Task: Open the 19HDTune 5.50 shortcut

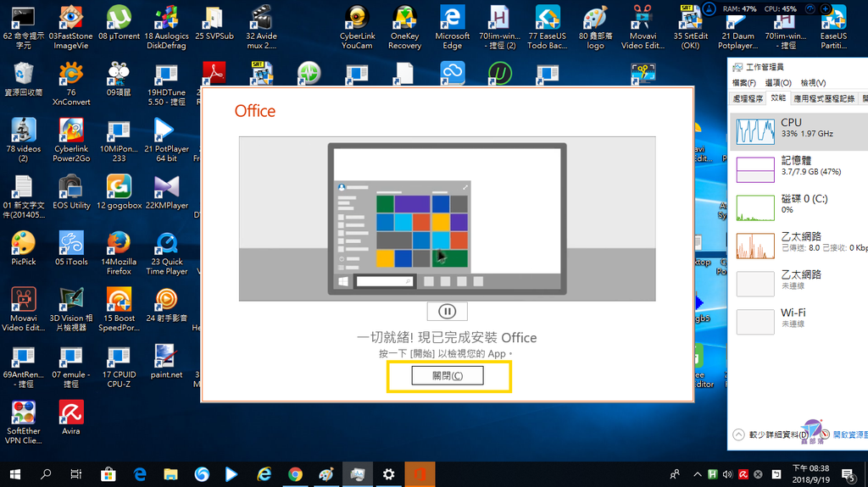Action: point(166,84)
